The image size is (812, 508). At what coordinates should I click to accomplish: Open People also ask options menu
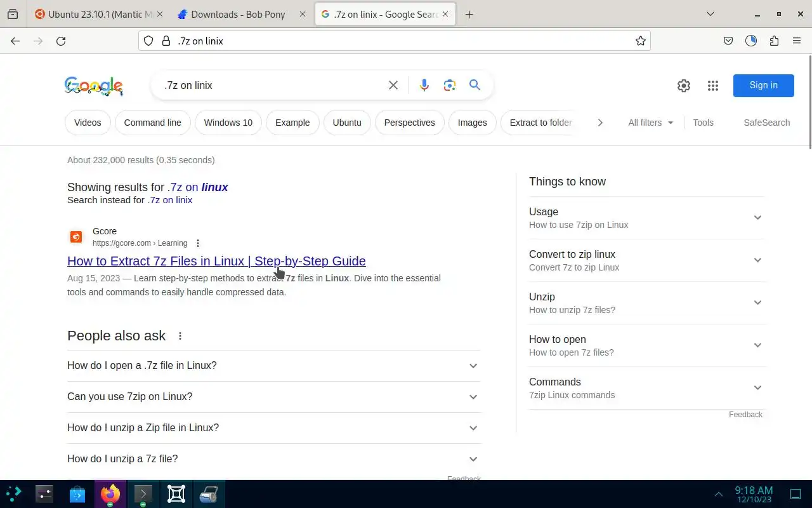(x=180, y=336)
